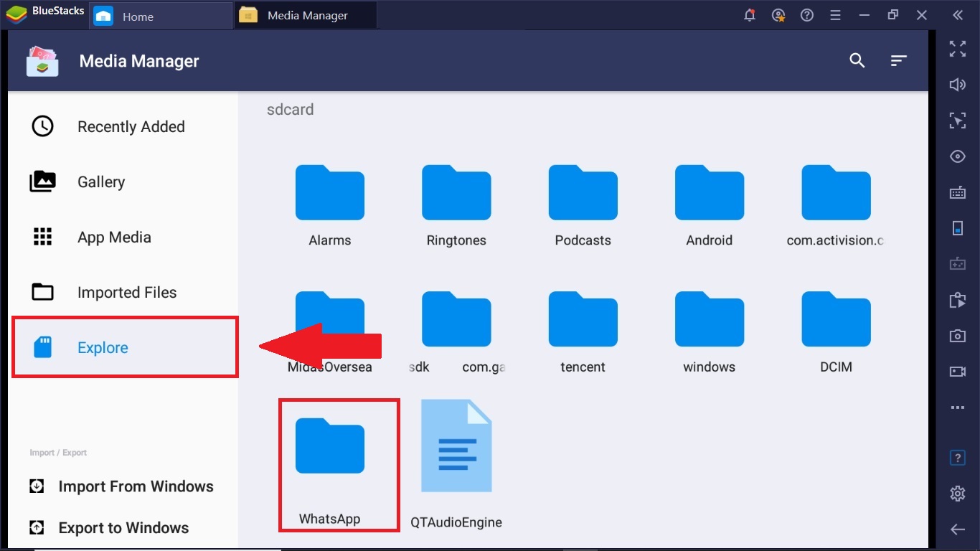Click the cursor lock icon
The height and width of the screenshot is (551, 980).
click(x=958, y=121)
